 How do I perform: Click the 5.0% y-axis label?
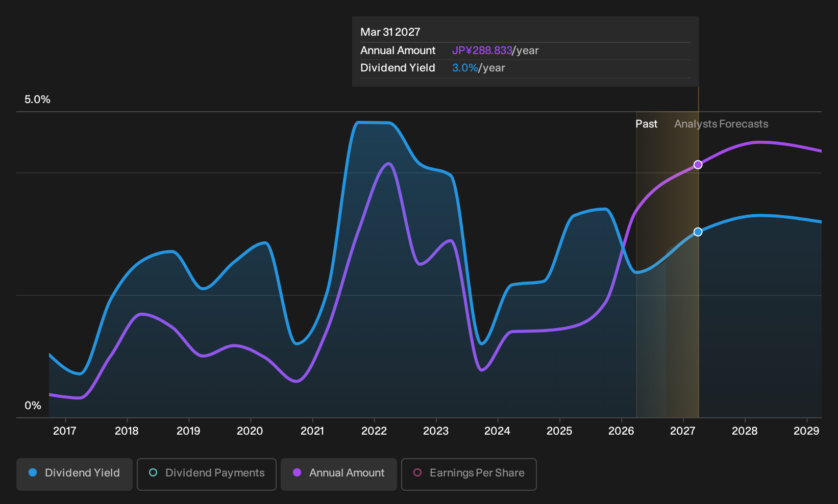point(37,99)
